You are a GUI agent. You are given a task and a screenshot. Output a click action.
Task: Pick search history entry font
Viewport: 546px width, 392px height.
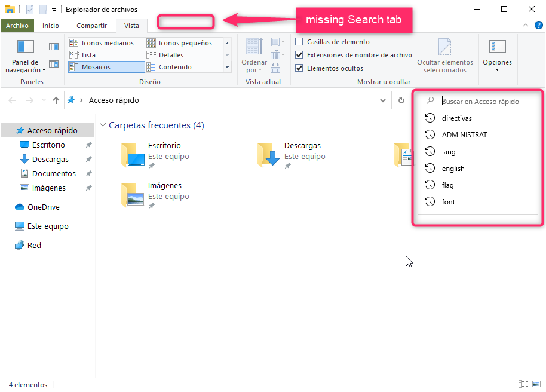click(x=478, y=202)
